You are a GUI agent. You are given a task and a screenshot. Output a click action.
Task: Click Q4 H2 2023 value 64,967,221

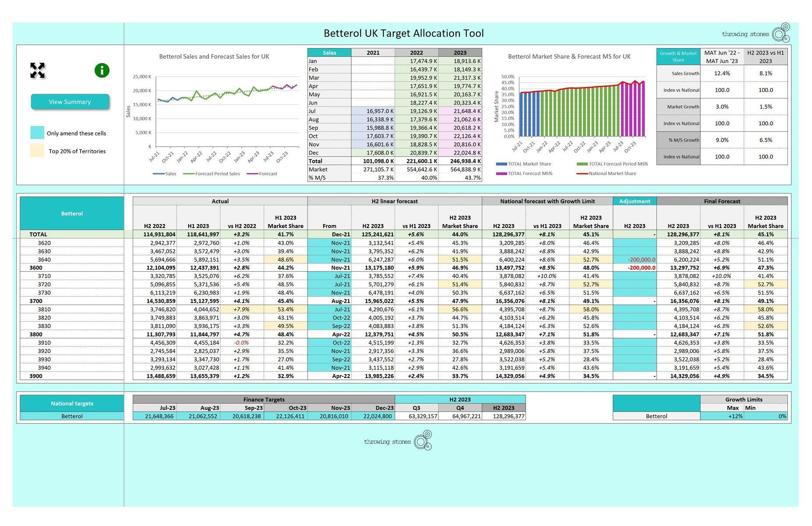(x=460, y=416)
